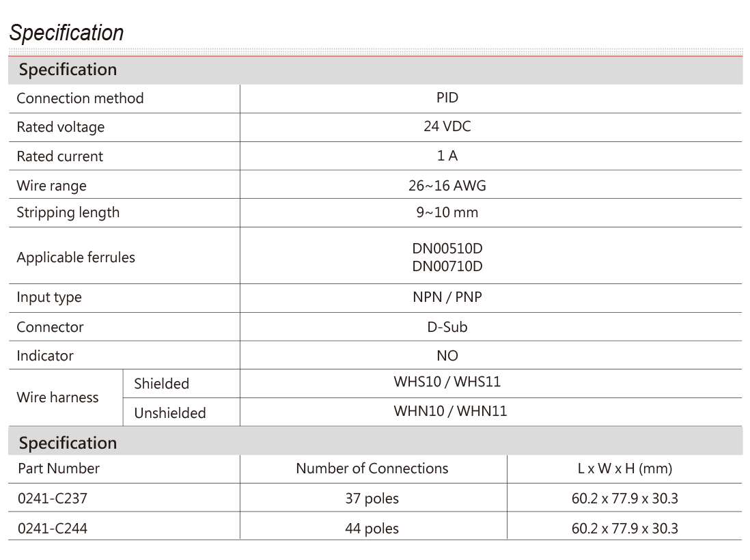Click the italic Specification page heading
The image size is (750, 560).
[66, 33]
